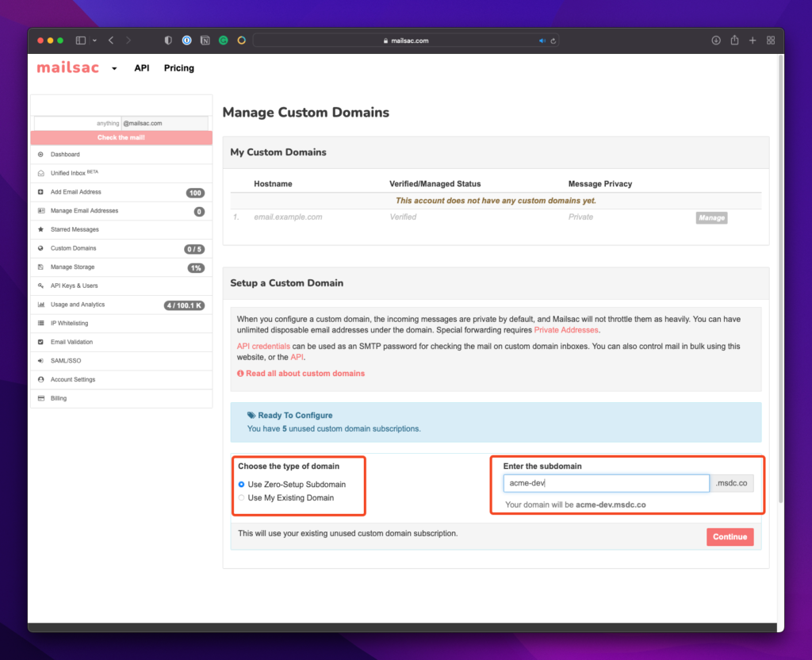
Task: Click the 1% Manage Storage badge
Action: [x=196, y=268]
